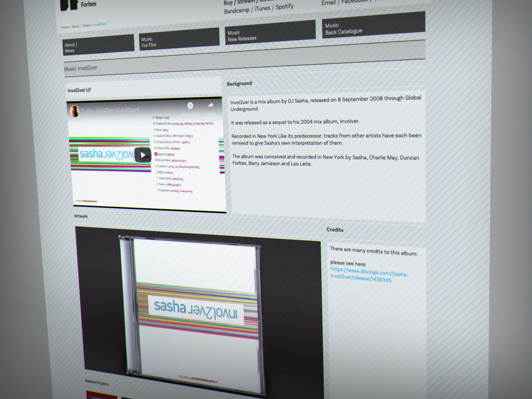The height and width of the screenshot is (399, 532).
Task: Click the 'Artwork' section label
Action: point(81,216)
